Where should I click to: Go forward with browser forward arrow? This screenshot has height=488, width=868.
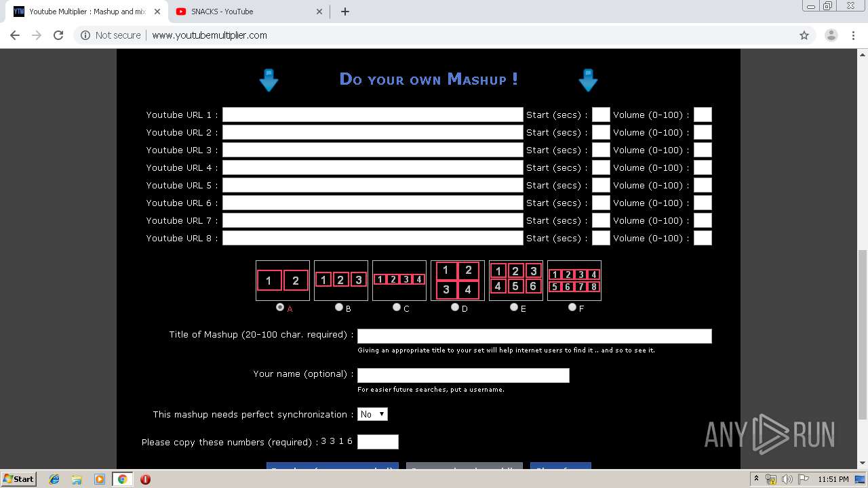37,35
